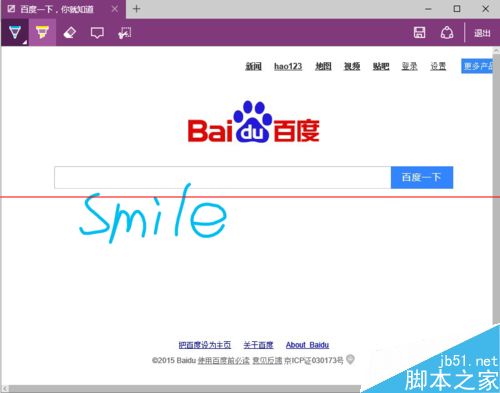This screenshot has width=500, height=393.
Task: Open the 新闻 link
Action: pyautogui.click(x=253, y=66)
